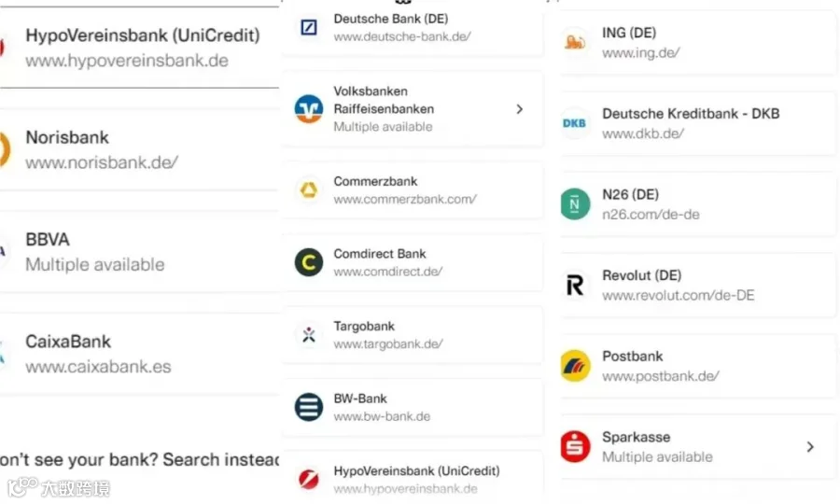Select the Sparkasse name label
Image resolution: width=840 pixels, height=504 pixels.
point(636,437)
